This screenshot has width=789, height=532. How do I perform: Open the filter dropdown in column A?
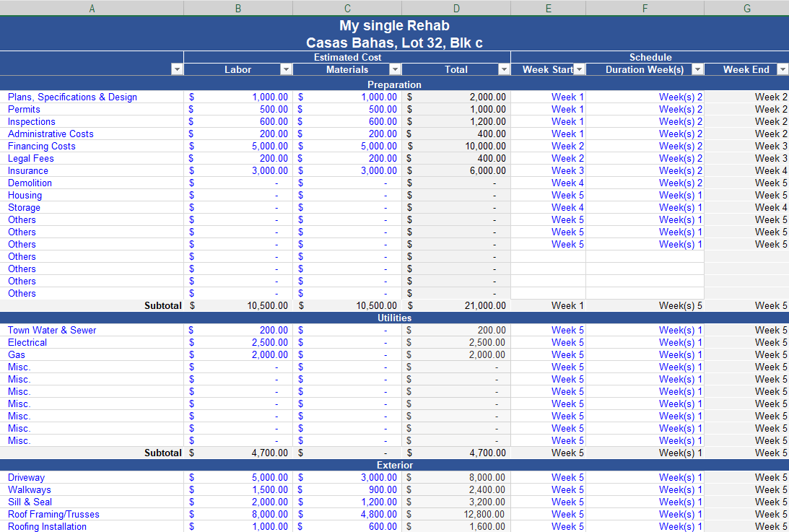177,69
